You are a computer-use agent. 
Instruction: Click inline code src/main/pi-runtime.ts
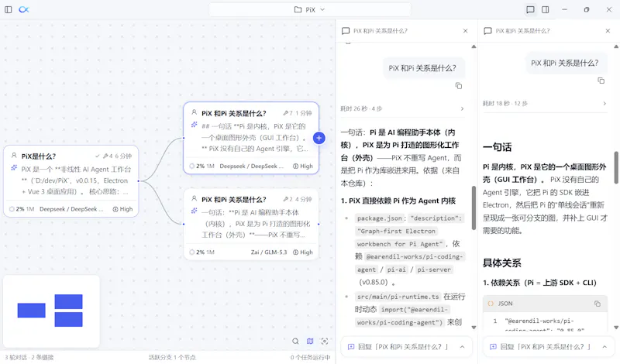[398, 297]
